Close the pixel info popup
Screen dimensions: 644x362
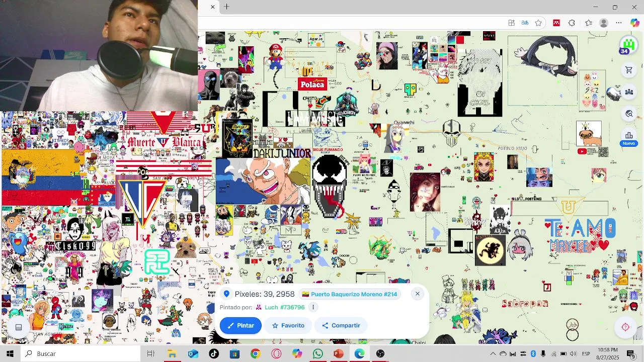point(417,294)
